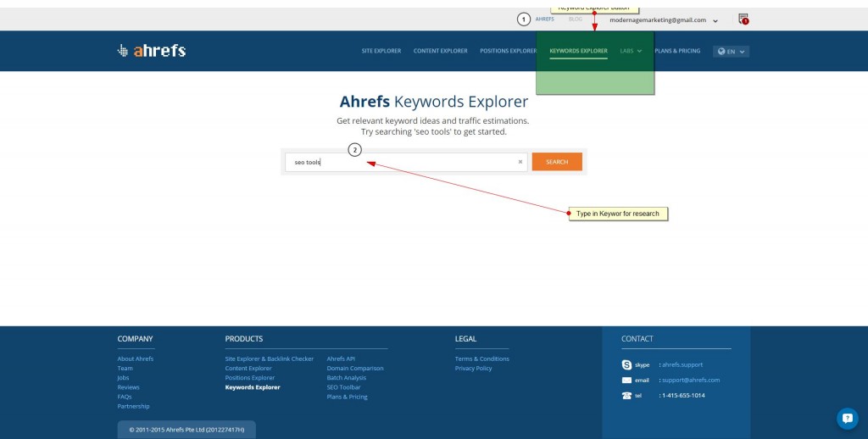Screen dimensions: 868x439
Task: Click the copyright 2011-2015 Ahrefs text
Action: [x=186, y=430]
